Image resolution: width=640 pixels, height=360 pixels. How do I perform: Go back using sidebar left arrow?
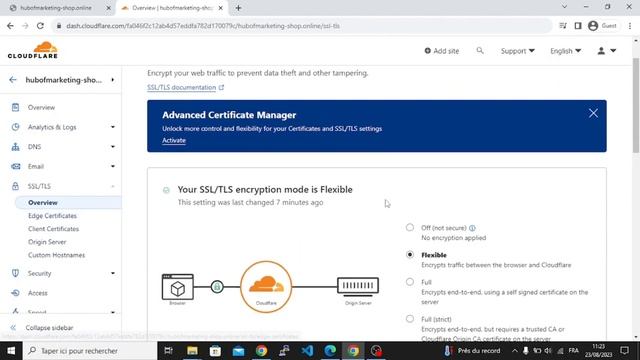coord(13,80)
